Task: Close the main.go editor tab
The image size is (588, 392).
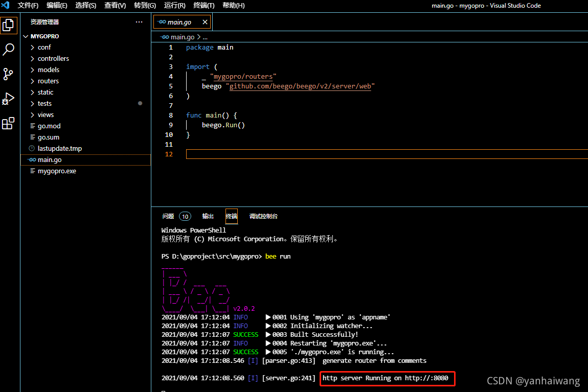Action: coord(205,22)
